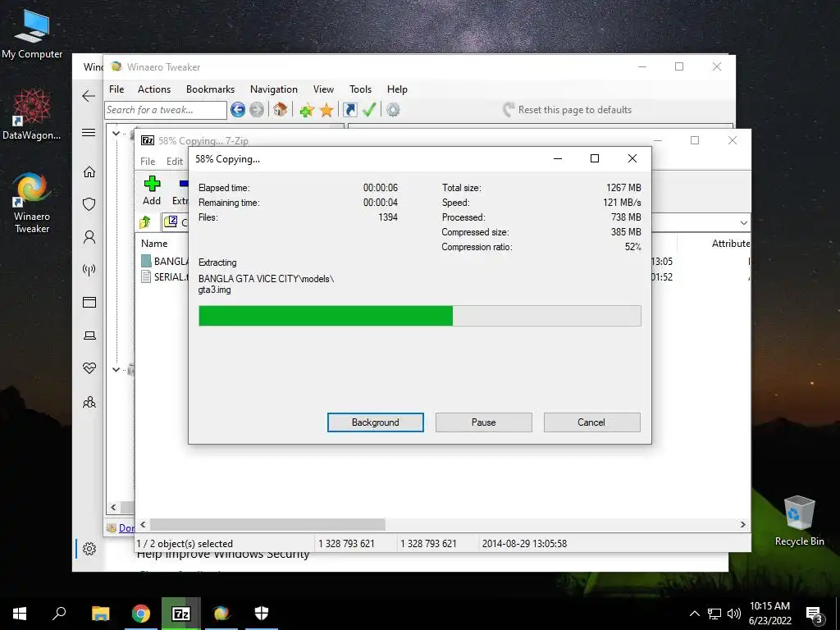Click the Windows Security back arrow
The image size is (840, 630).
89,96
